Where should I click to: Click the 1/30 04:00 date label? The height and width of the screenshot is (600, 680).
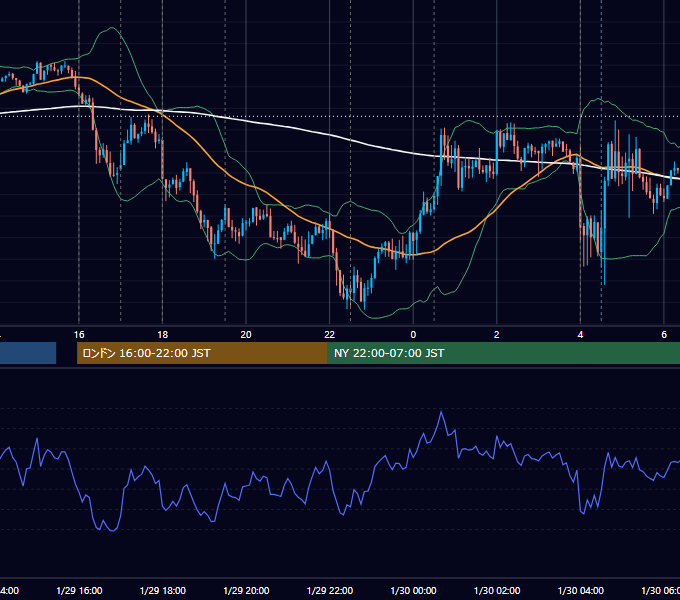tap(581, 590)
